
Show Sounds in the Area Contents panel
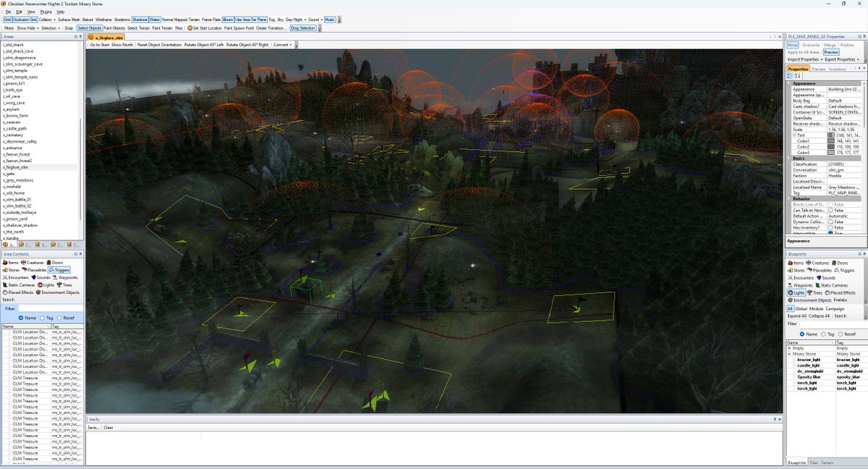[x=41, y=277]
